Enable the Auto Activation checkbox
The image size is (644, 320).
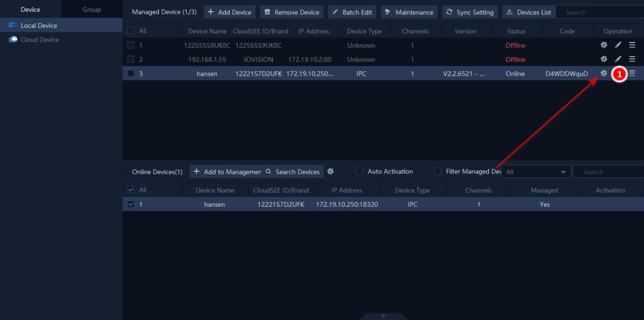click(x=360, y=172)
